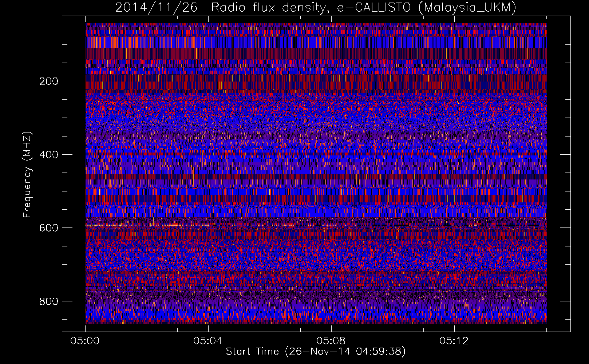Click the 05:12 time tick label
This screenshot has height=364, width=589.
pyautogui.click(x=454, y=341)
